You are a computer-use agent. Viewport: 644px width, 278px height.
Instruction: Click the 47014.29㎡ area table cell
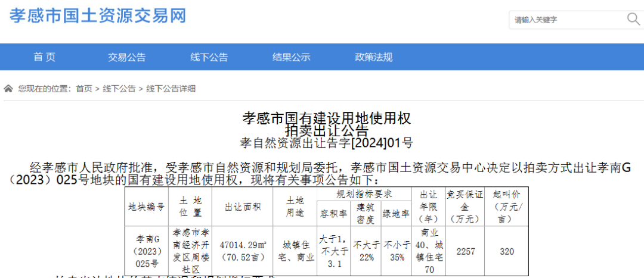click(242, 251)
